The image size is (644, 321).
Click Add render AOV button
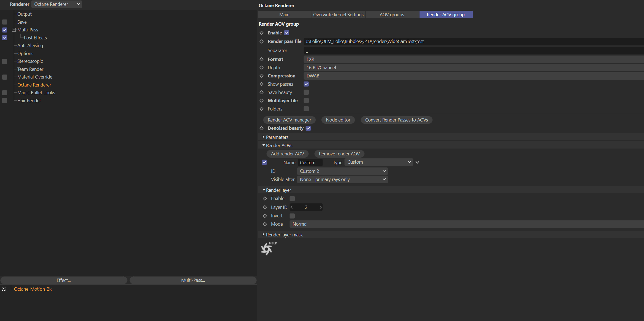(287, 154)
